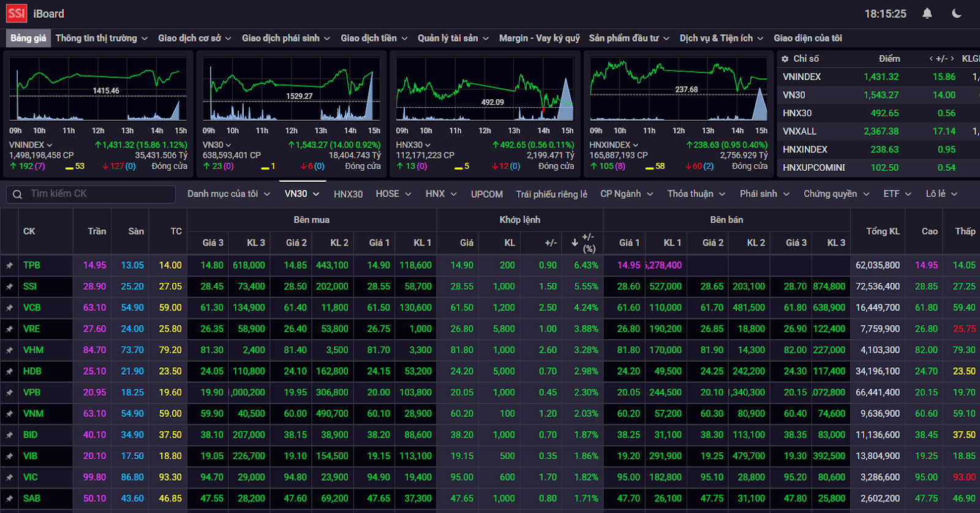Click the previous arrow beside +/- column
This screenshot has width=980, height=513.
(931, 59)
